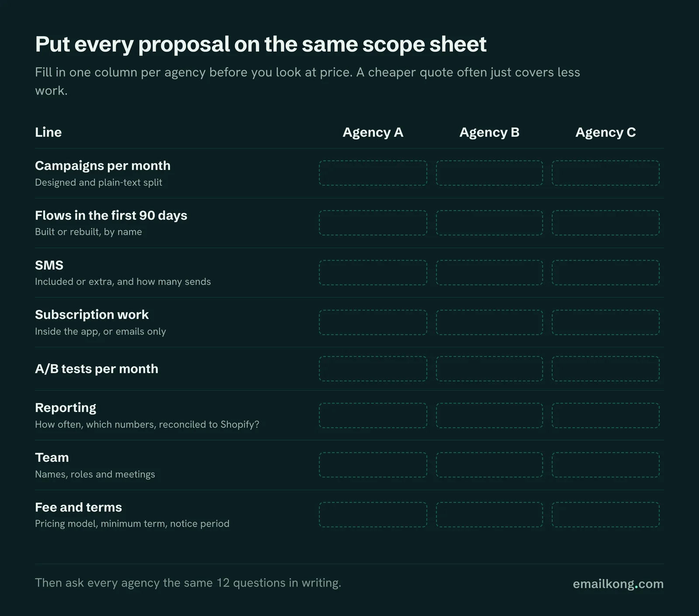This screenshot has width=699, height=616.
Task: Click the title 'Put every proposal on the same scope sheet'
Action: 261,45
